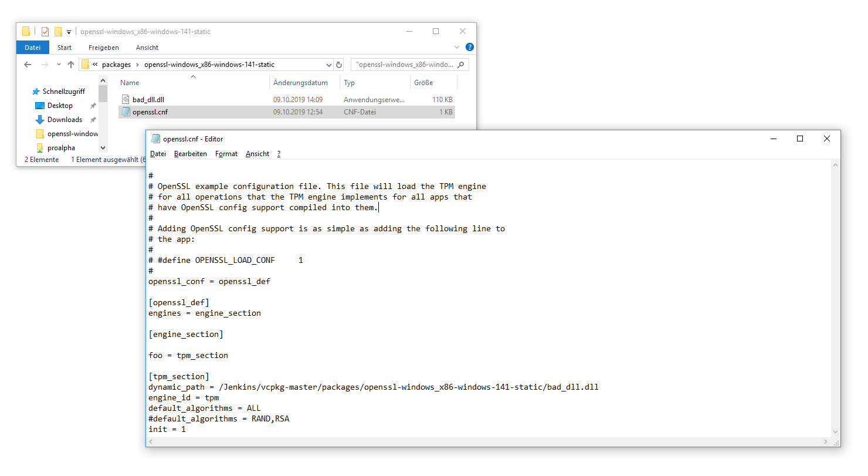This screenshot has width=868, height=476.
Task: Click the properties checkmark icon in title bar
Action: pos(45,32)
